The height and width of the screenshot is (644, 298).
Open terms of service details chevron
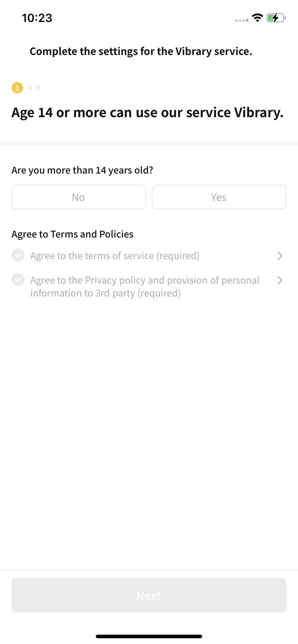pyautogui.click(x=280, y=256)
